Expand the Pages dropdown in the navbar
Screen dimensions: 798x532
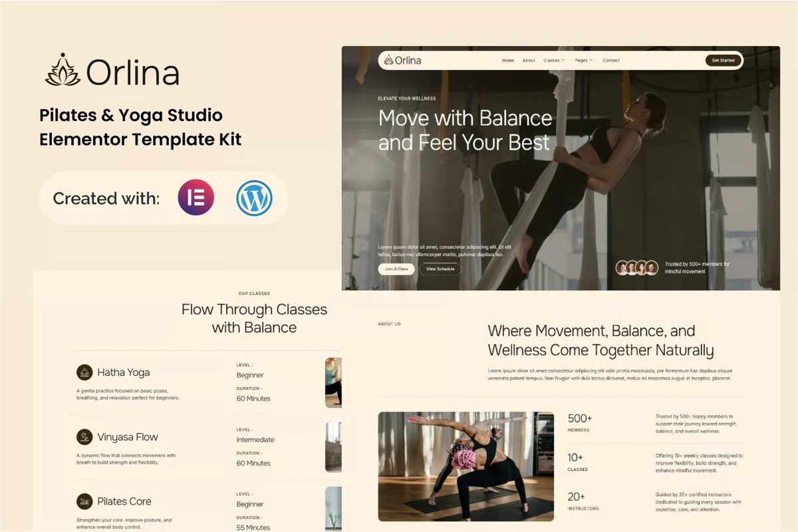point(584,61)
